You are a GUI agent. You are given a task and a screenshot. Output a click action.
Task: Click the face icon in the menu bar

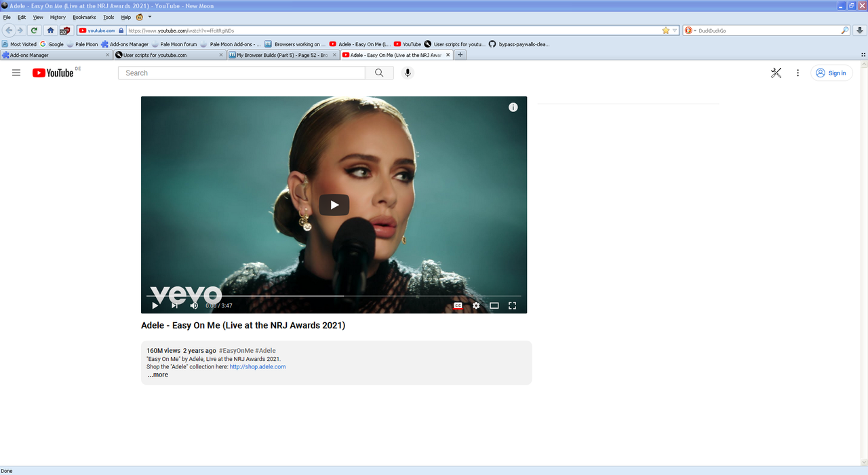(x=140, y=17)
